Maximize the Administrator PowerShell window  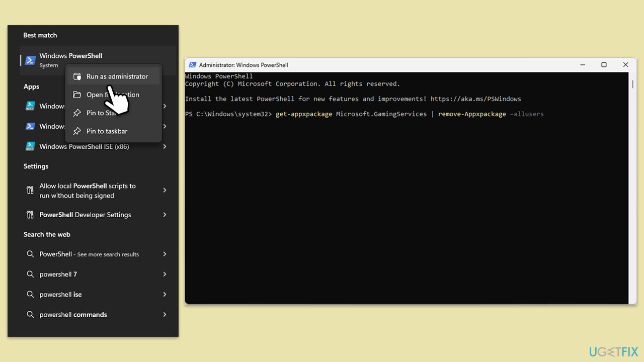(604, 65)
